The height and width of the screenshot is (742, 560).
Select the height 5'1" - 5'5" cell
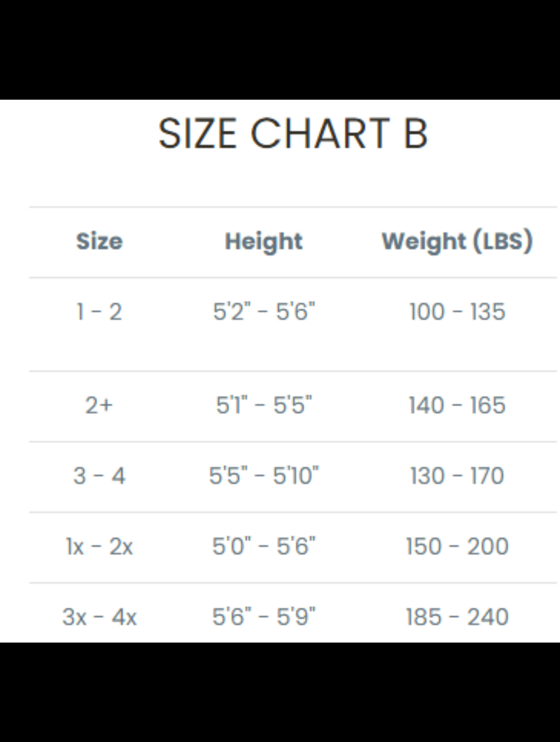click(x=264, y=405)
